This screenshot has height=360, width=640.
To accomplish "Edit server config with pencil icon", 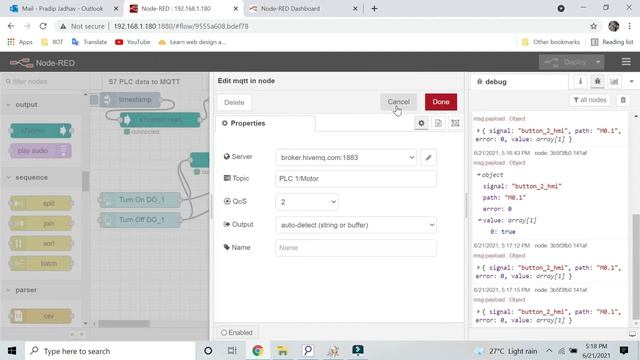I will click(x=428, y=158).
